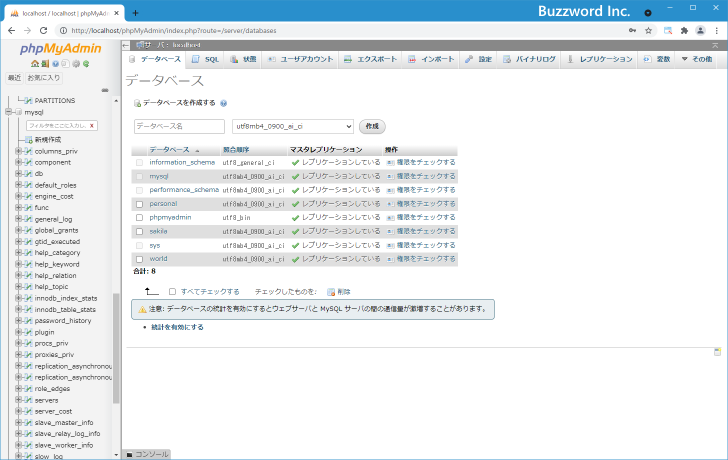Image resolution: width=728 pixels, height=460 pixels.
Task: Click the bookmark page icon at right edge
Action: click(x=717, y=352)
